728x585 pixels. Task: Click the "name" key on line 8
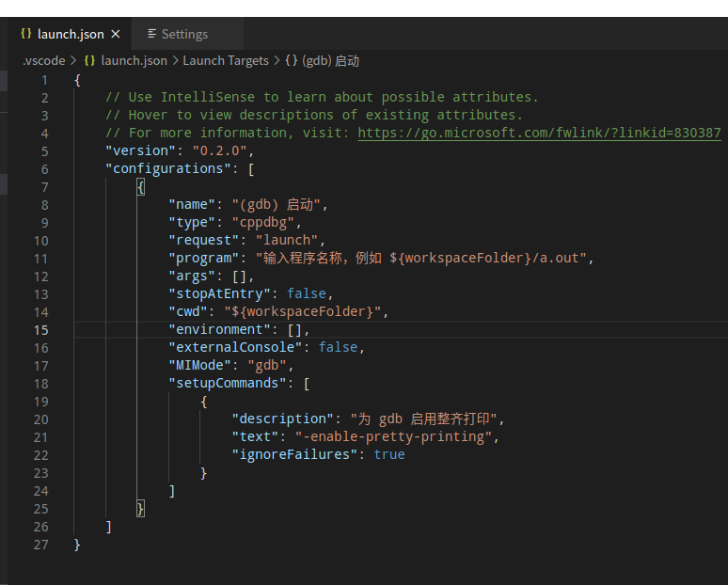point(192,205)
